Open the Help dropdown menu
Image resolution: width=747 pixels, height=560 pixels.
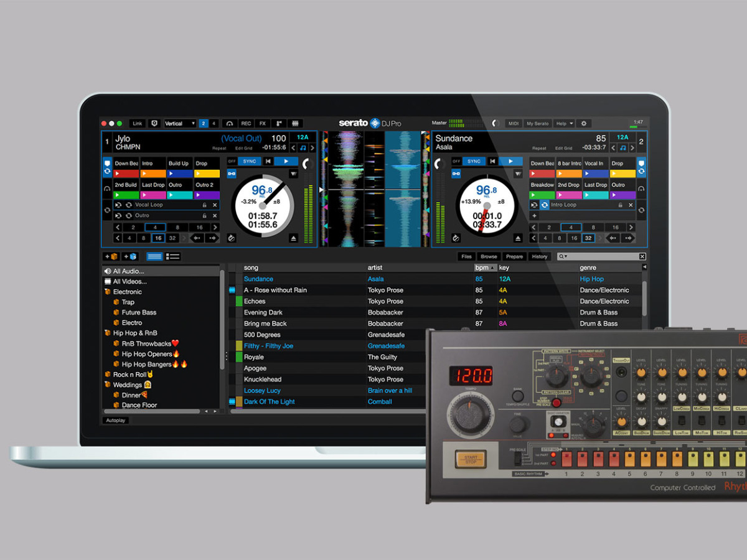pyautogui.click(x=564, y=123)
